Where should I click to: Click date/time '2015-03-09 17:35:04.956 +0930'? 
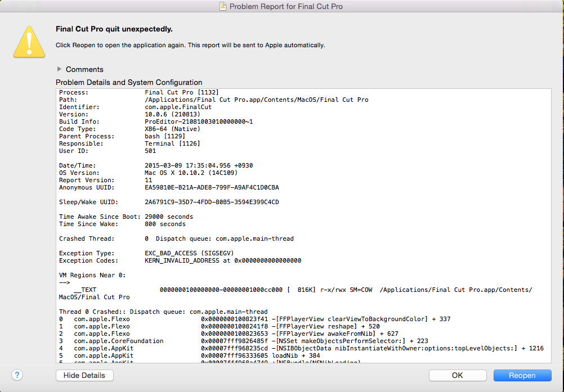[199, 165]
